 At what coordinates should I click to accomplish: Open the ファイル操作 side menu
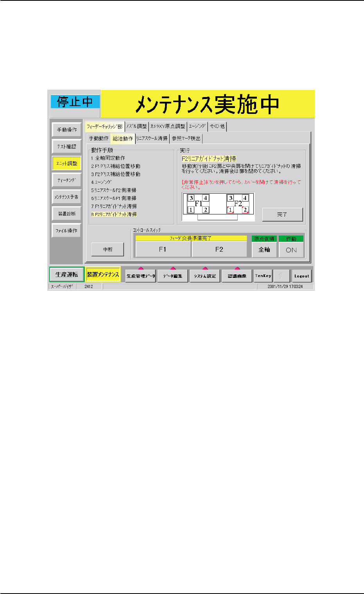click(66, 230)
